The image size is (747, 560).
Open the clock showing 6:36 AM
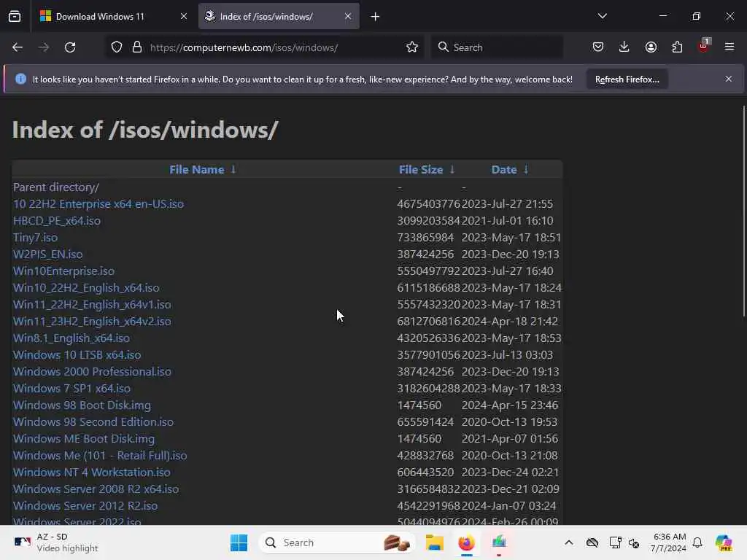tap(669, 542)
